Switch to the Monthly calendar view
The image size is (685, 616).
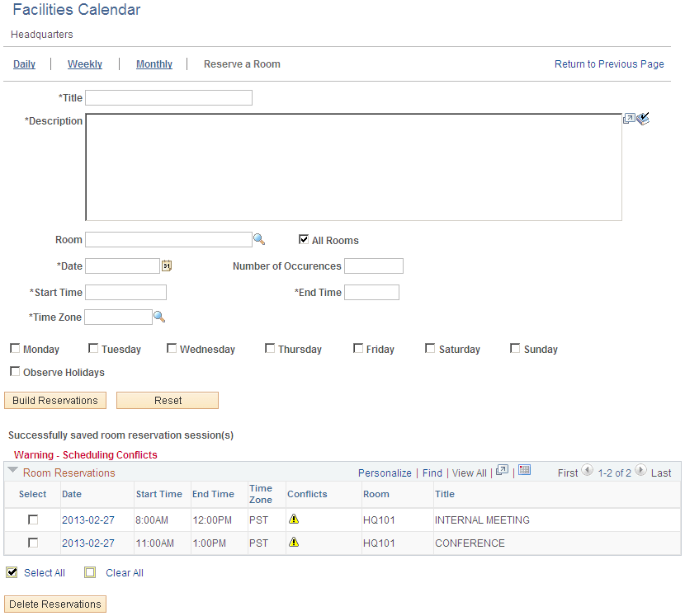click(x=154, y=64)
